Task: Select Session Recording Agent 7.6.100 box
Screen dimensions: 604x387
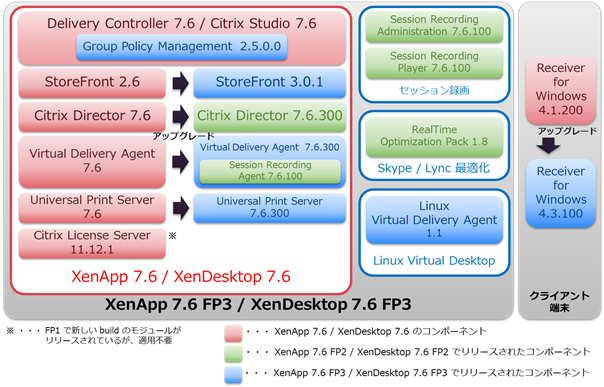Action: 270,171
